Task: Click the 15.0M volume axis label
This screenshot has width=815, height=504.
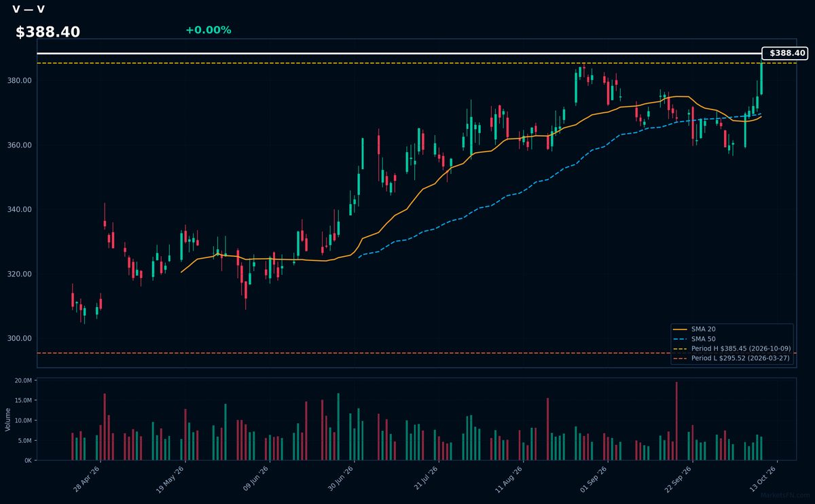Action: coord(23,401)
